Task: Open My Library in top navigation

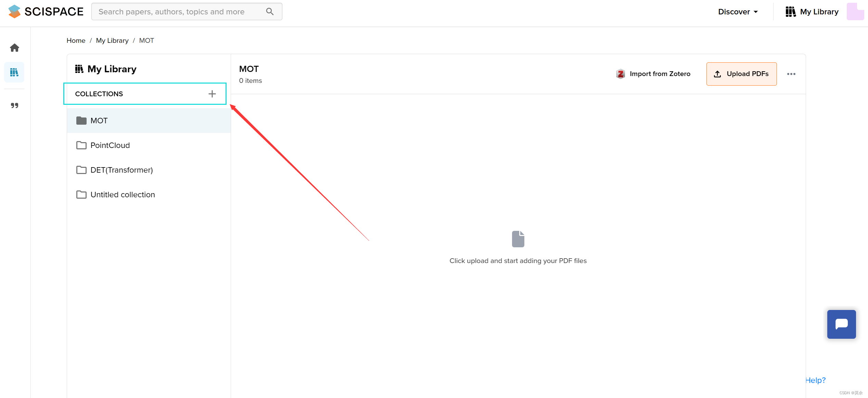Action: (812, 12)
